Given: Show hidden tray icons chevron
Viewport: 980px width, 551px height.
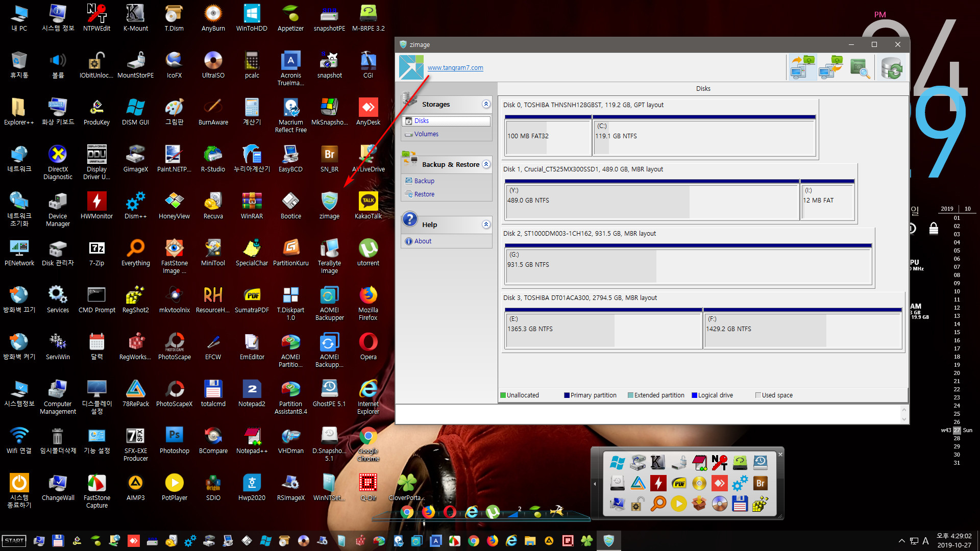Looking at the screenshot, I should pos(901,541).
